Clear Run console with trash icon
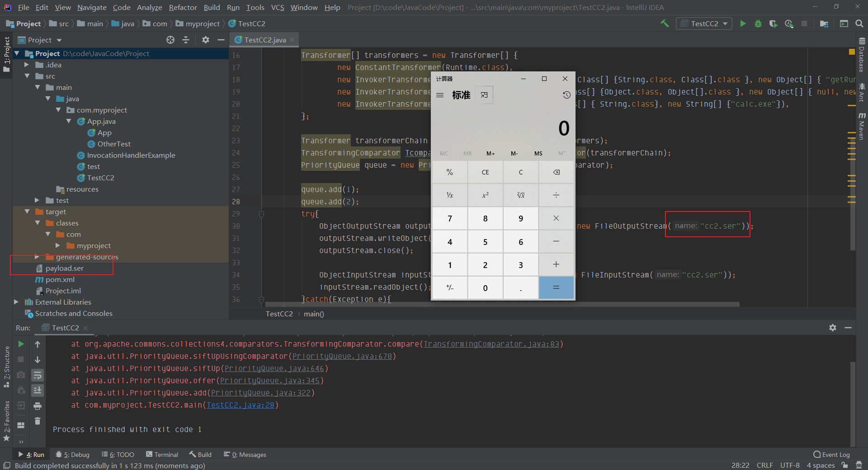 click(x=38, y=421)
